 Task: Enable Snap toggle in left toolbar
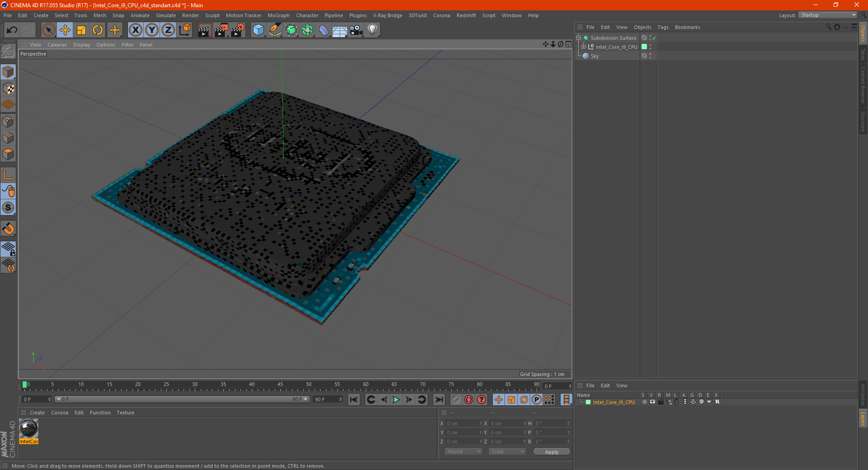click(8, 229)
